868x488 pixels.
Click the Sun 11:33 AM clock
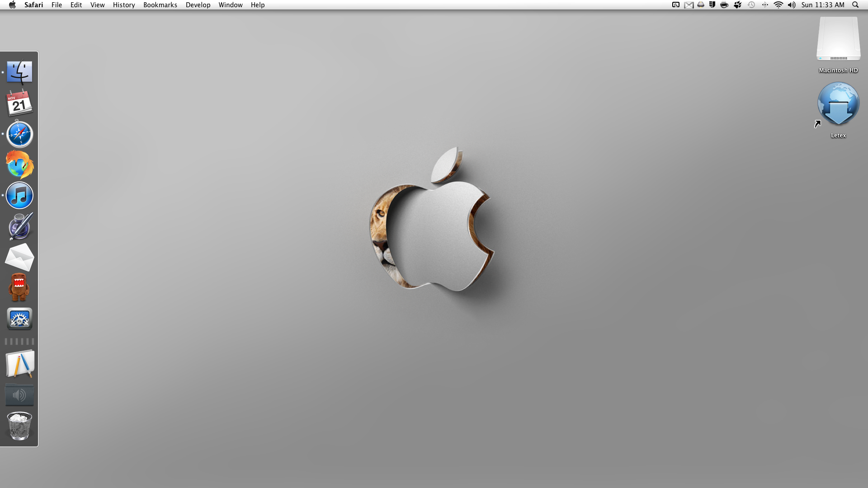point(823,5)
